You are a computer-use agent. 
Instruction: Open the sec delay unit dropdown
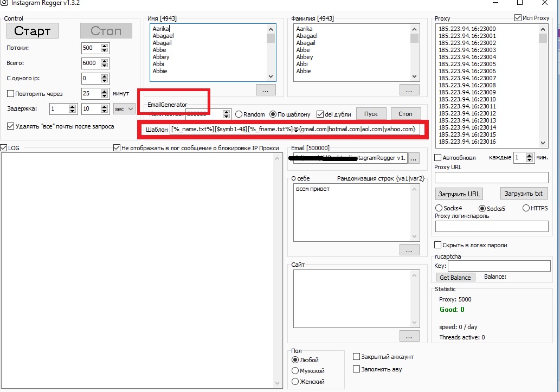[x=124, y=108]
